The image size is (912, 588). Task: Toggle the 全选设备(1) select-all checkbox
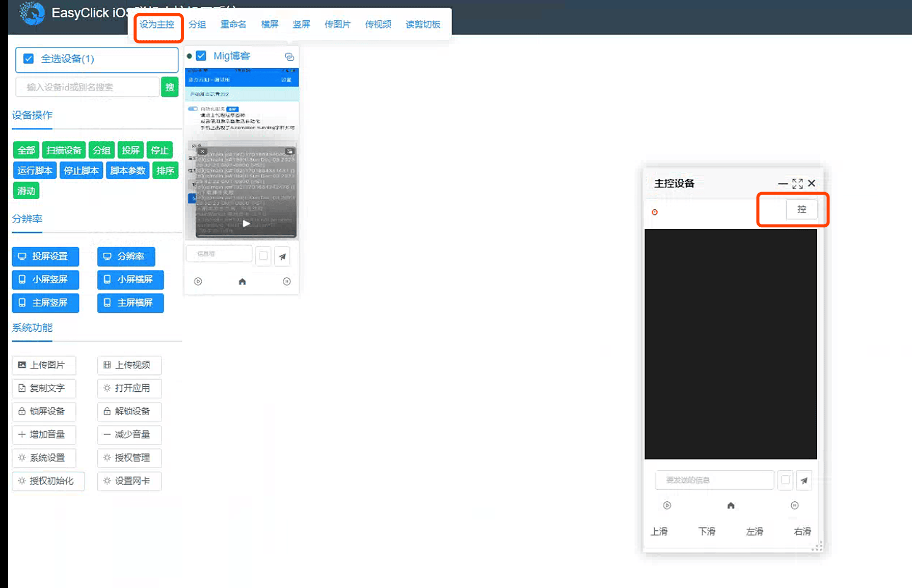coord(29,59)
